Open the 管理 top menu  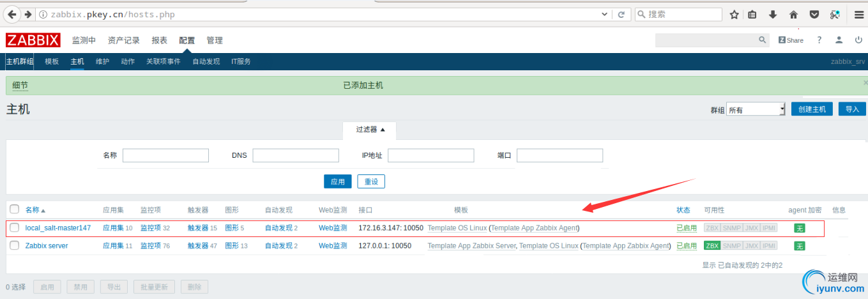click(x=215, y=40)
